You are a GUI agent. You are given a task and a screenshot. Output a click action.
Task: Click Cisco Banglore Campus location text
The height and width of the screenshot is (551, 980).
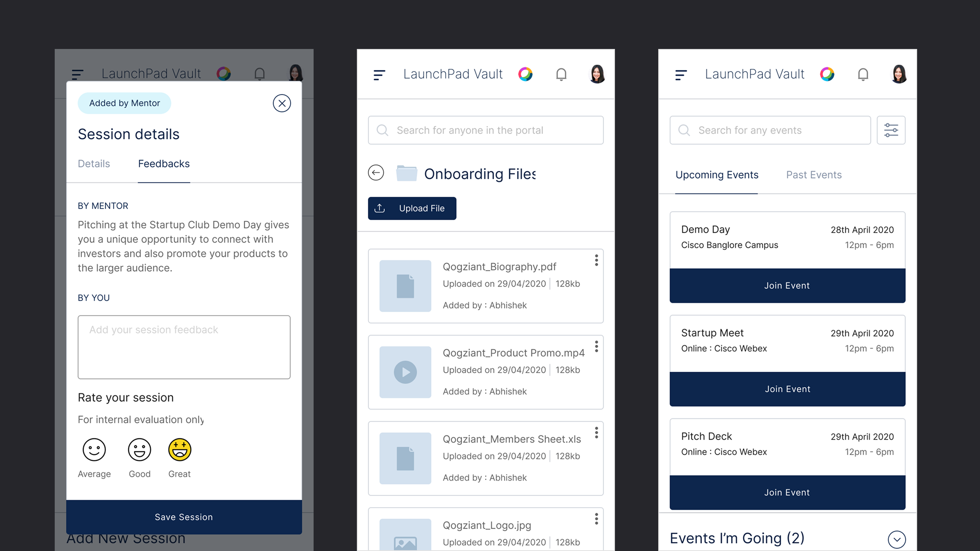coord(730,245)
